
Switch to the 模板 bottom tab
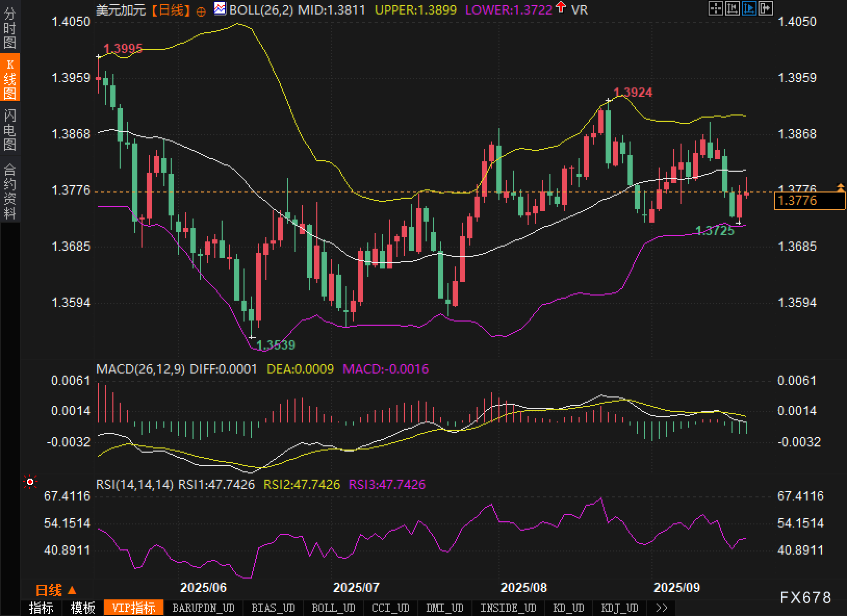(x=83, y=608)
